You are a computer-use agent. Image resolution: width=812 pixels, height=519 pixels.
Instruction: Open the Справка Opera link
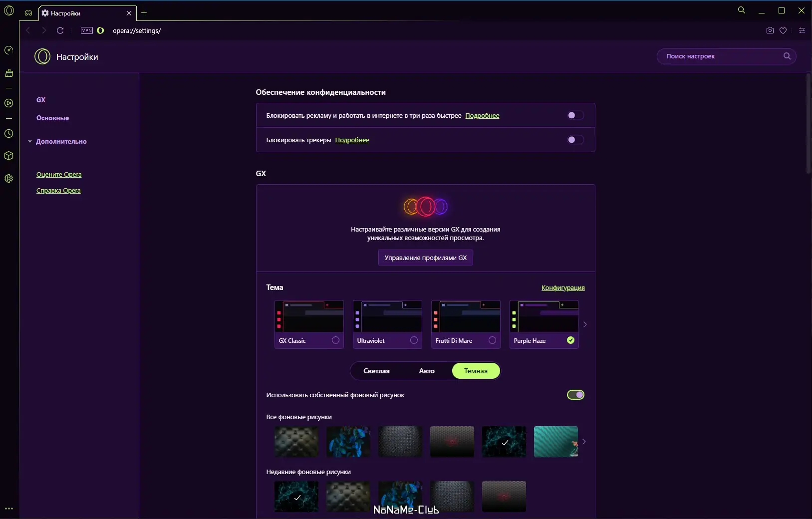(x=58, y=191)
